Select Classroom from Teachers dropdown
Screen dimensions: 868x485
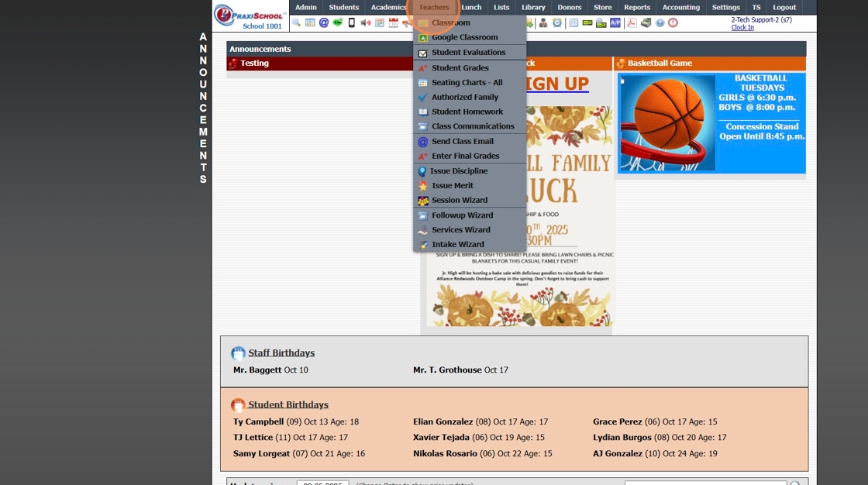point(470,22)
